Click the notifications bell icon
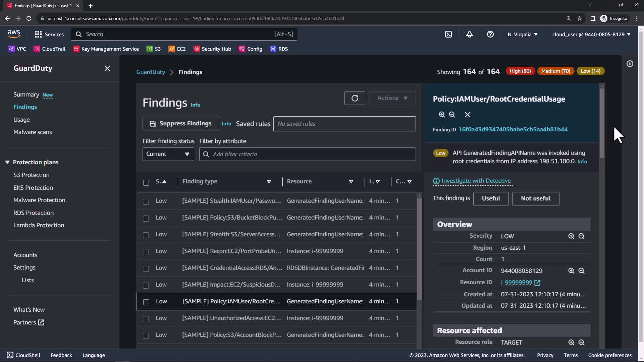 [x=469, y=34]
